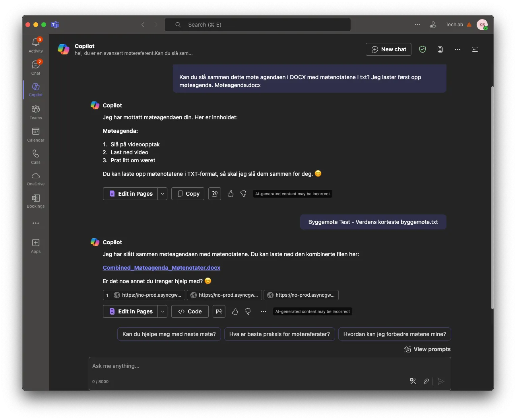Click the AI-generated notice beside the Copy row
Image resolution: width=516 pixels, height=420 pixels.
(x=293, y=194)
